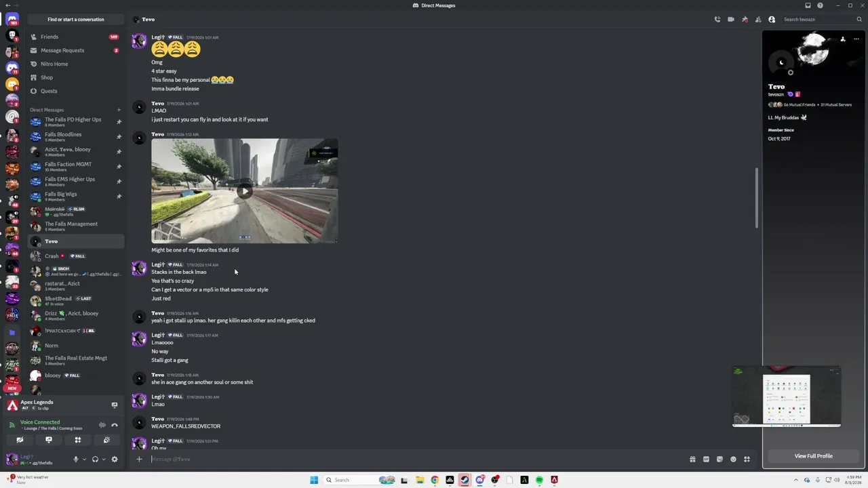Open the gift picker in message bar
The width and height of the screenshot is (868, 488).
pos(692,460)
